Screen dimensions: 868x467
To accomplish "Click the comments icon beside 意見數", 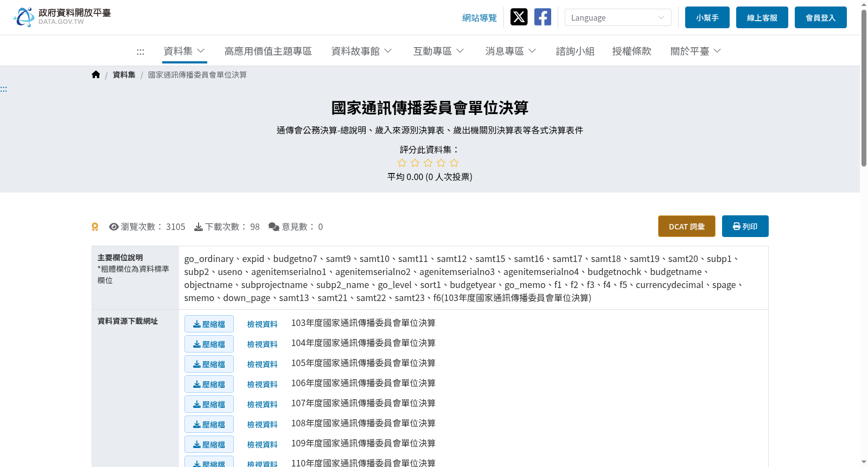I will pyautogui.click(x=274, y=227).
